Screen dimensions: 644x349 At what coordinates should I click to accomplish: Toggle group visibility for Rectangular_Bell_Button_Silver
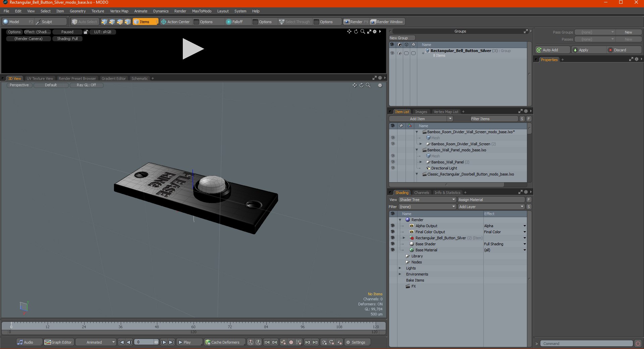392,53
